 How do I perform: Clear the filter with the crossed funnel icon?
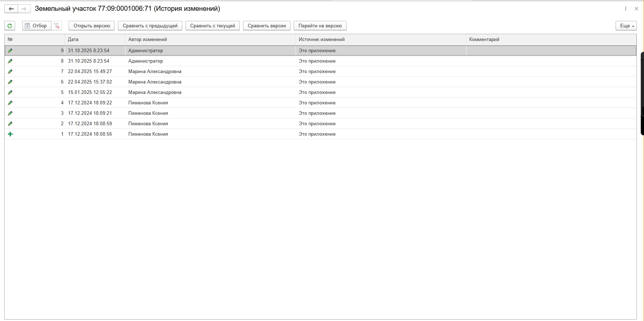[x=56, y=26]
